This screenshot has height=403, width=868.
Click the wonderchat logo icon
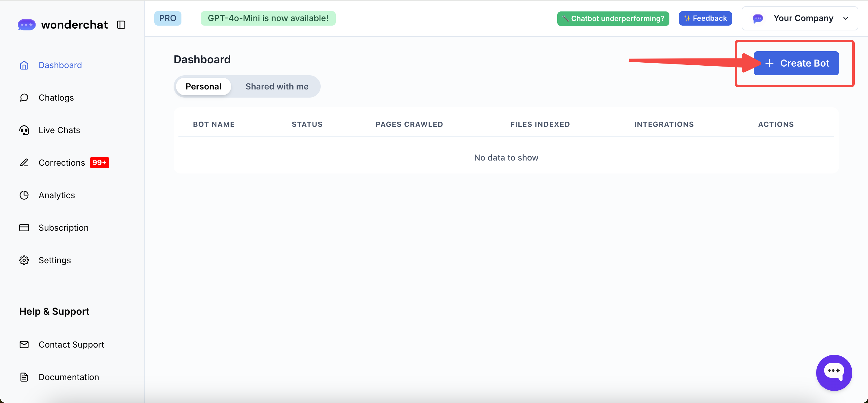(27, 25)
